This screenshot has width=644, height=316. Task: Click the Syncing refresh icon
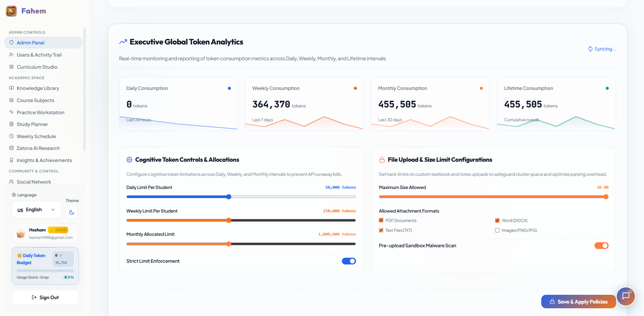point(590,49)
